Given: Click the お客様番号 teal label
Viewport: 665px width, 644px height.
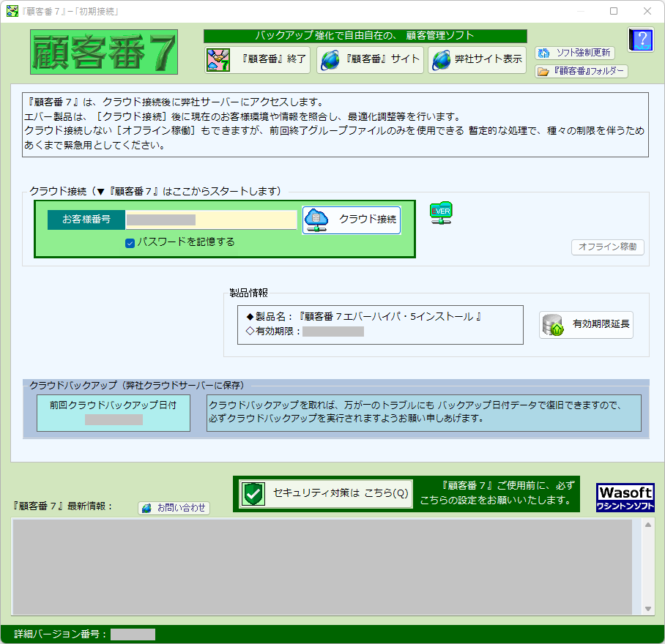Looking at the screenshot, I should click(86, 220).
